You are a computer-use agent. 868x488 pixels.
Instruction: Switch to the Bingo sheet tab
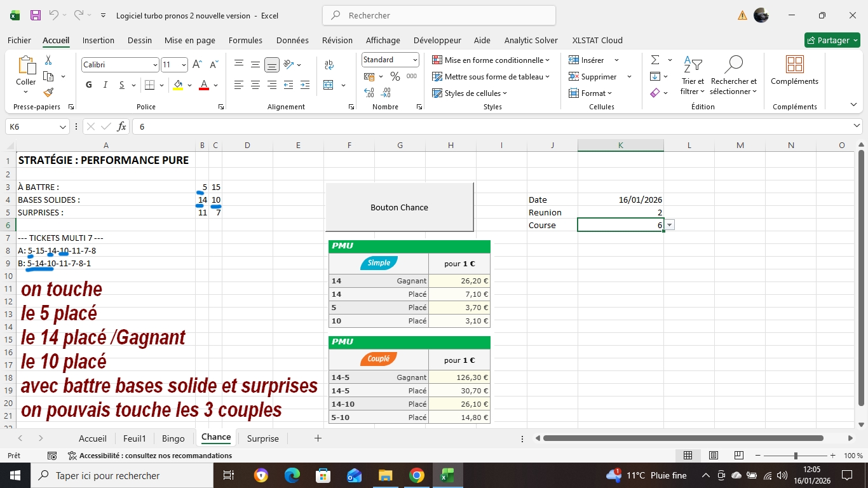173,438
